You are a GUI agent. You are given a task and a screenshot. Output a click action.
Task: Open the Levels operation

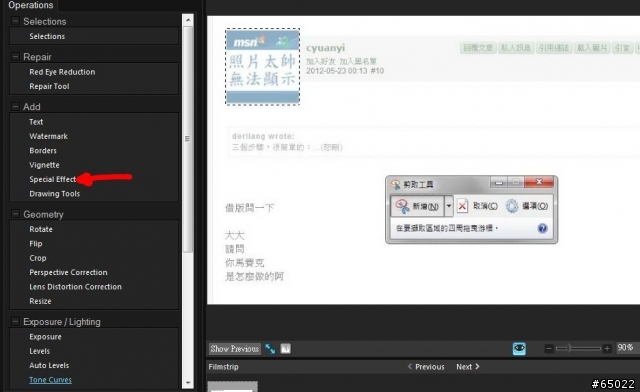pyautogui.click(x=39, y=351)
